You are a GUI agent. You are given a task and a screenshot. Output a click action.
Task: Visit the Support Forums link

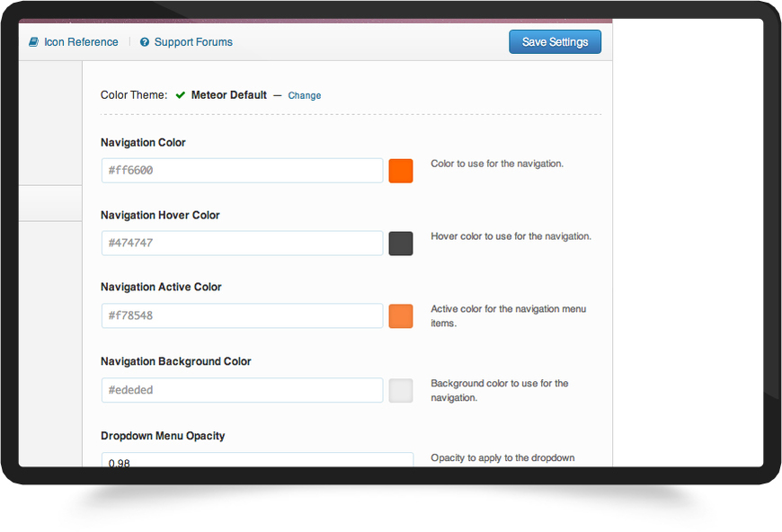tap(193, 42)
